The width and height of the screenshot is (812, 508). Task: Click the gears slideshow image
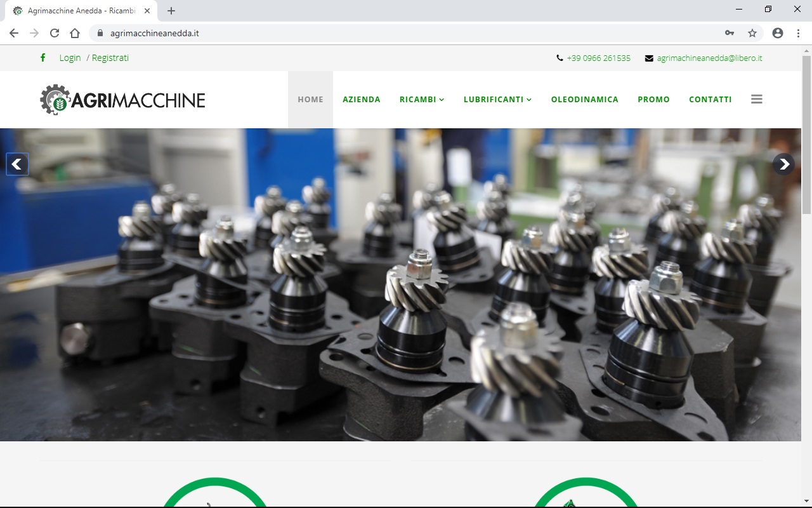(400, 284)
